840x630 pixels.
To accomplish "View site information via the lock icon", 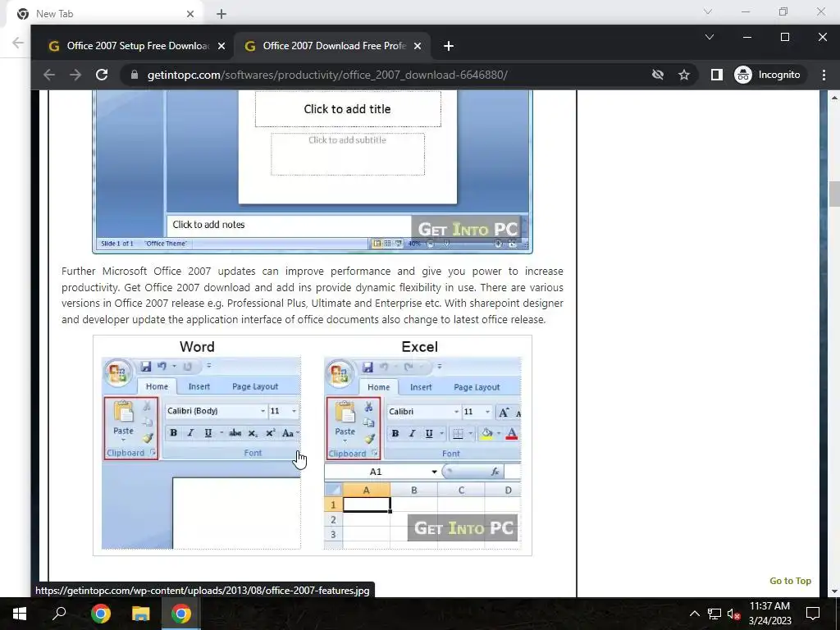I will pyautogui.click(x=134, y=75).
